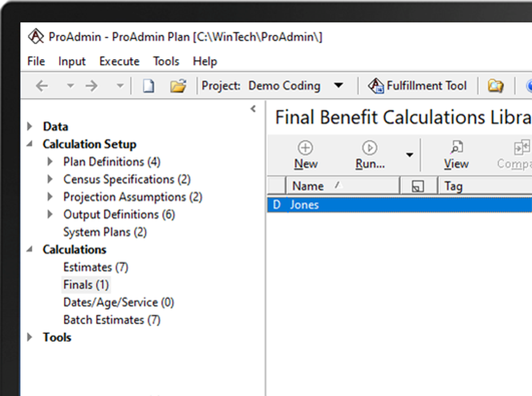The height and width of the screenshot is (396, 532).
Task: Expand Projection Assumptions (2)
Action: tap(50, 197)
